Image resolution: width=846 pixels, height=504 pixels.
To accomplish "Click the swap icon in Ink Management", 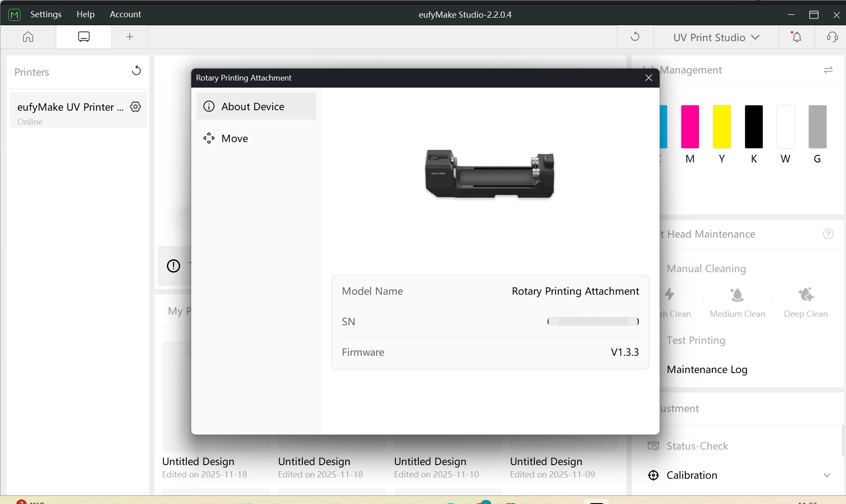I will coord(828,70).
